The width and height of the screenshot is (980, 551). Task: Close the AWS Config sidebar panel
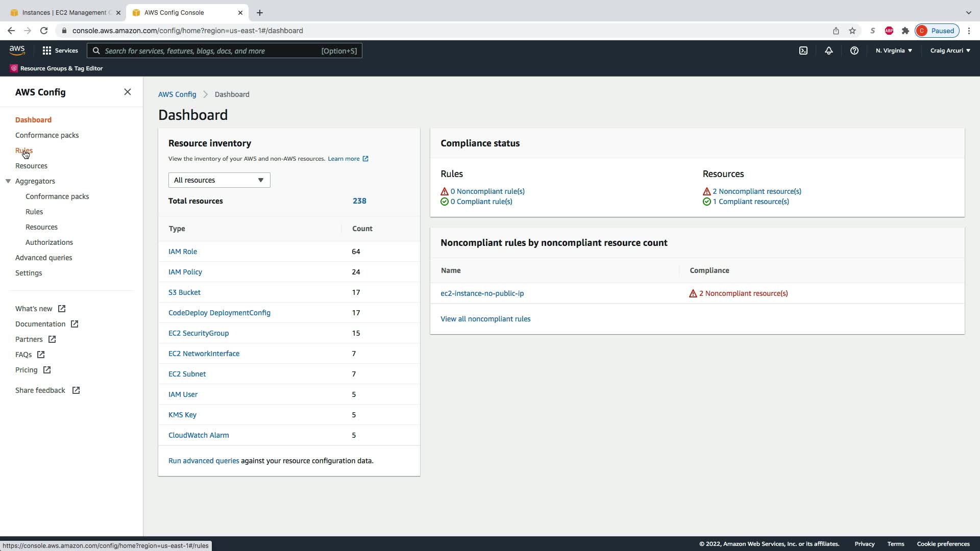[128, 92]
